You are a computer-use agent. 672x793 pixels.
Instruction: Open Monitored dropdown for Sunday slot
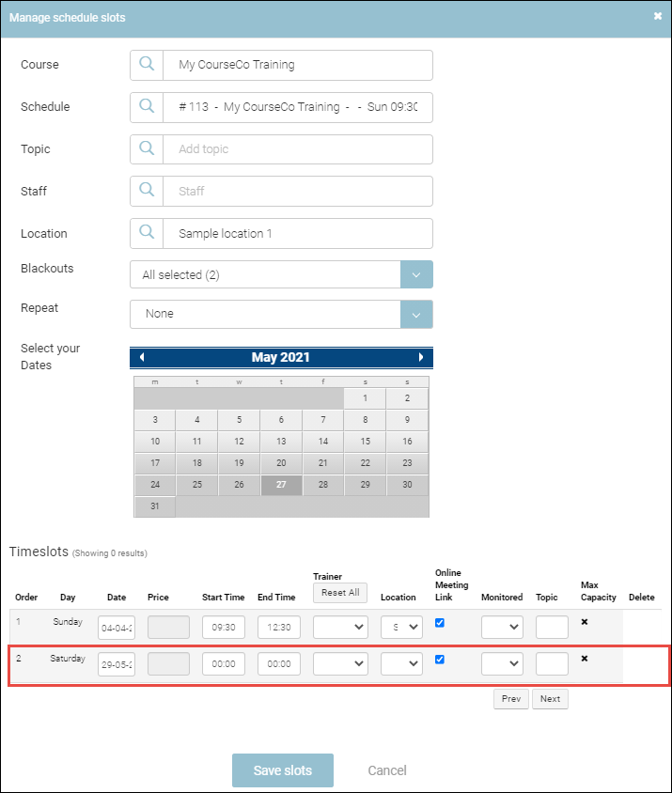pos(502,627)
